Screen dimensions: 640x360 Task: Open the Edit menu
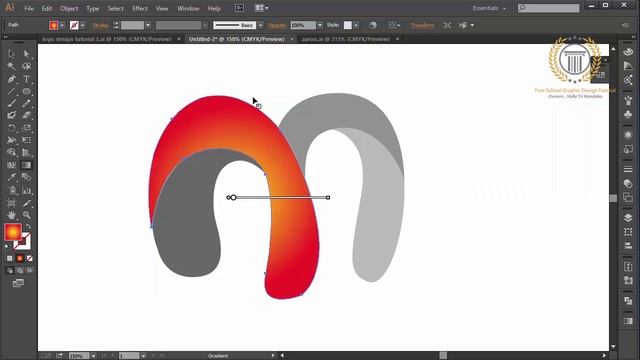47,8
